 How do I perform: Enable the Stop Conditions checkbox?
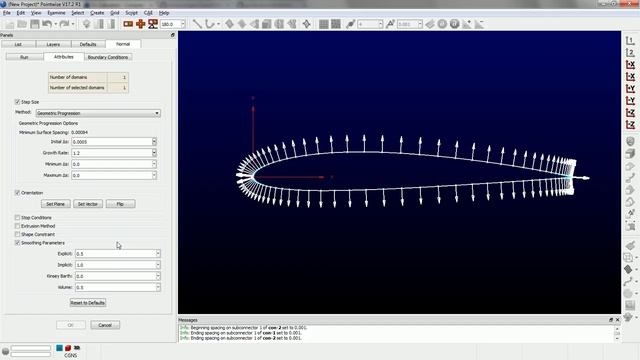point(17,218)
